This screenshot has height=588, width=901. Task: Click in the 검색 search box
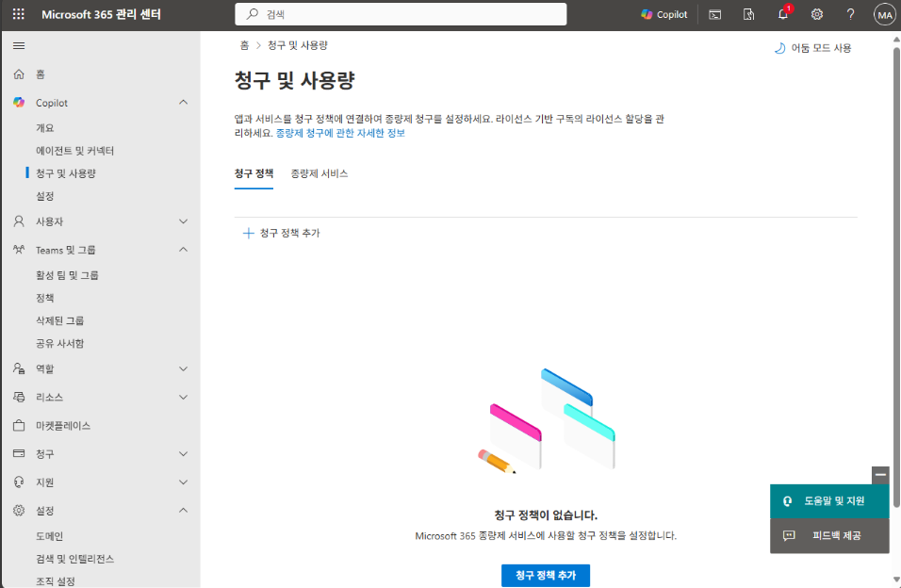pos(401,14)
